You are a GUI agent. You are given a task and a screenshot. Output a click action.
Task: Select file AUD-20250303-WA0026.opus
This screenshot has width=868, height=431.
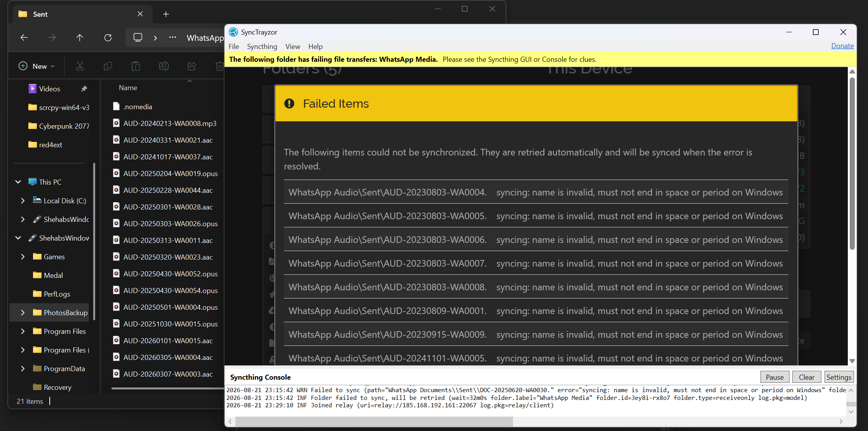(x=165, y=223)
